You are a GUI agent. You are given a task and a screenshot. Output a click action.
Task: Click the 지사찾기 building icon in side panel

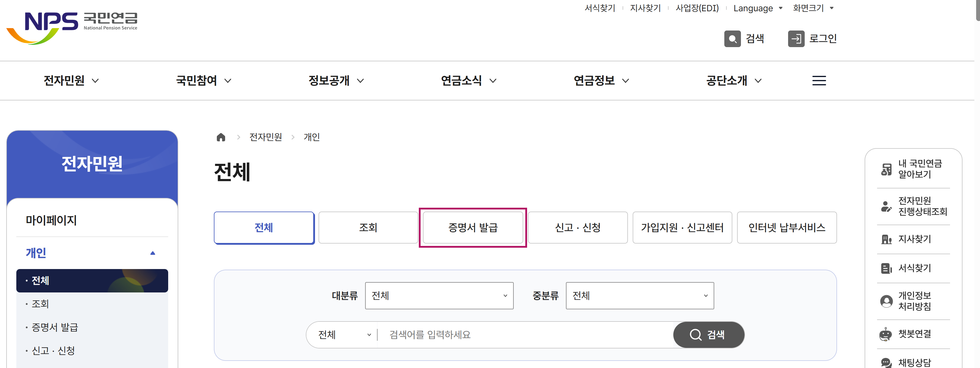click(x=886, y=239)
